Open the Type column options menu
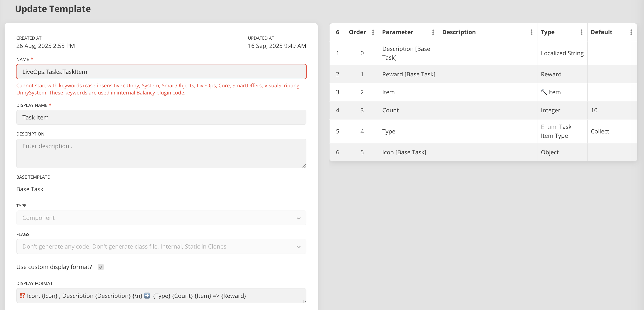This screenshot has width=644, height=310. click(x=581, y=32)
